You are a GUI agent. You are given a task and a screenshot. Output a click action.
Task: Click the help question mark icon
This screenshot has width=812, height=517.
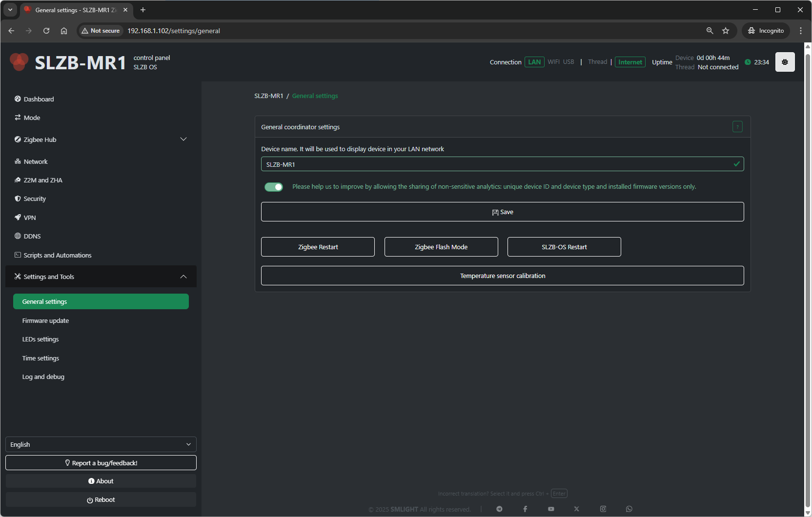pos(737,127)
